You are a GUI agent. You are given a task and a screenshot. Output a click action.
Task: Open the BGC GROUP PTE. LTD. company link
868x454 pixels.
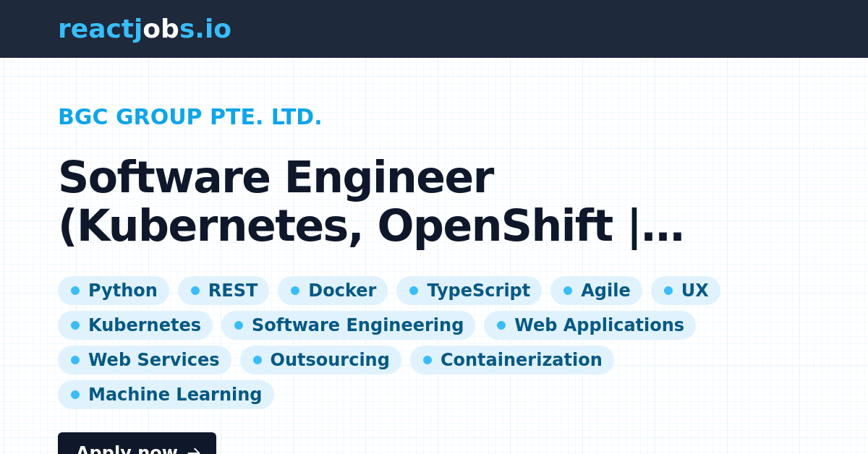[190, 116]
